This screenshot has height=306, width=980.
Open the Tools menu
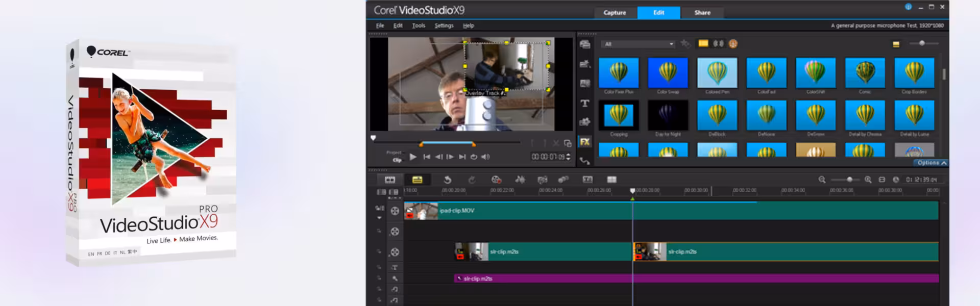click(x=419, y=25)
